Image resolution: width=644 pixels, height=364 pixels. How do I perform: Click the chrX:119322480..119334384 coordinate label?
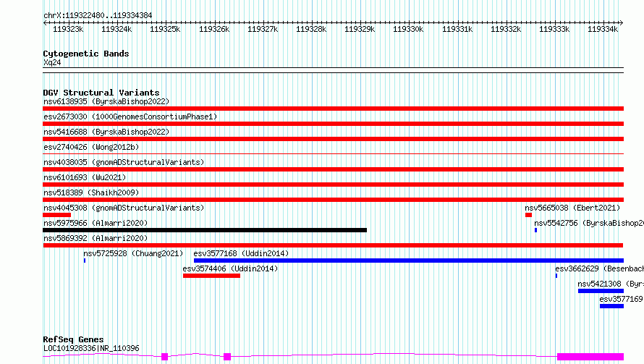[98, 15]
